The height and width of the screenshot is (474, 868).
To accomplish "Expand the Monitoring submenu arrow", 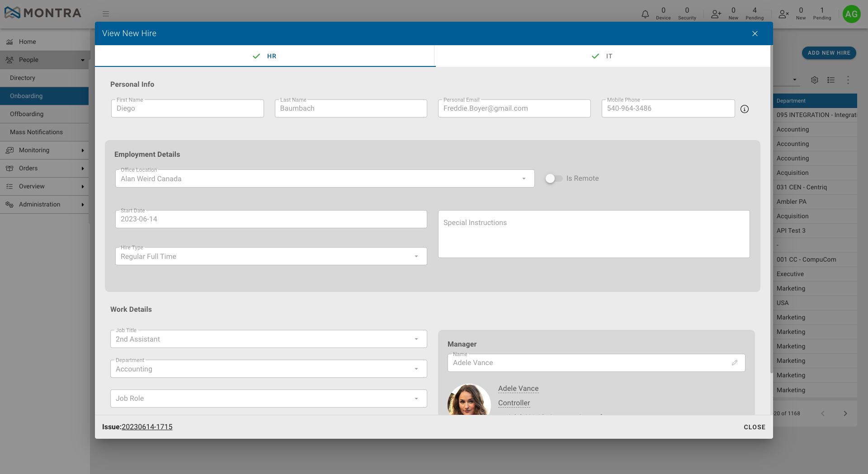I will pyautogui.click(x=83, y=150).
